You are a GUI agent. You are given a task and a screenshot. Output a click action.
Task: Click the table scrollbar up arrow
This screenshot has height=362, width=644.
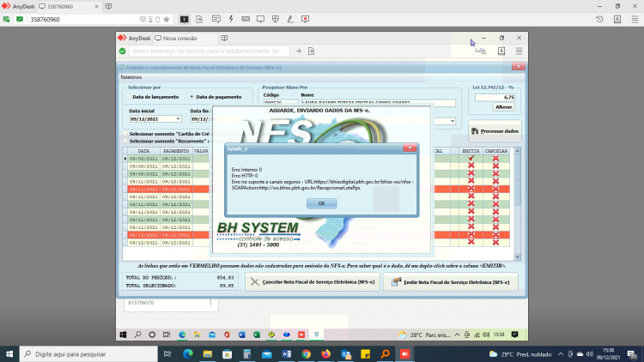pyautogui.click(x=518, y=151)
